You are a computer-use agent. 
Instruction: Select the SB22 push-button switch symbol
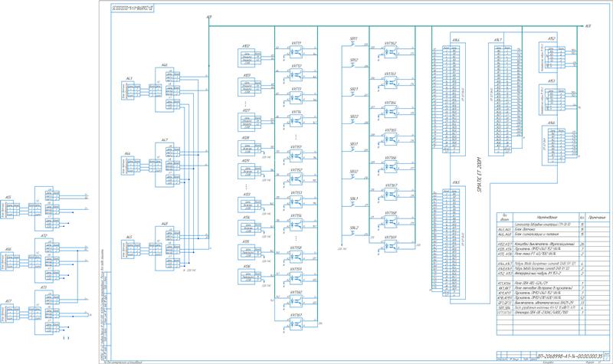click(354, 122)
